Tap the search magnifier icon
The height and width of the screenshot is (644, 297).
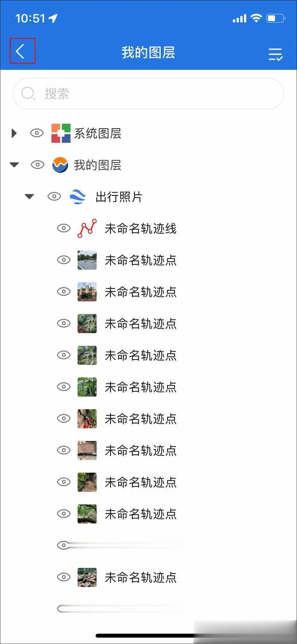(29, 93)
